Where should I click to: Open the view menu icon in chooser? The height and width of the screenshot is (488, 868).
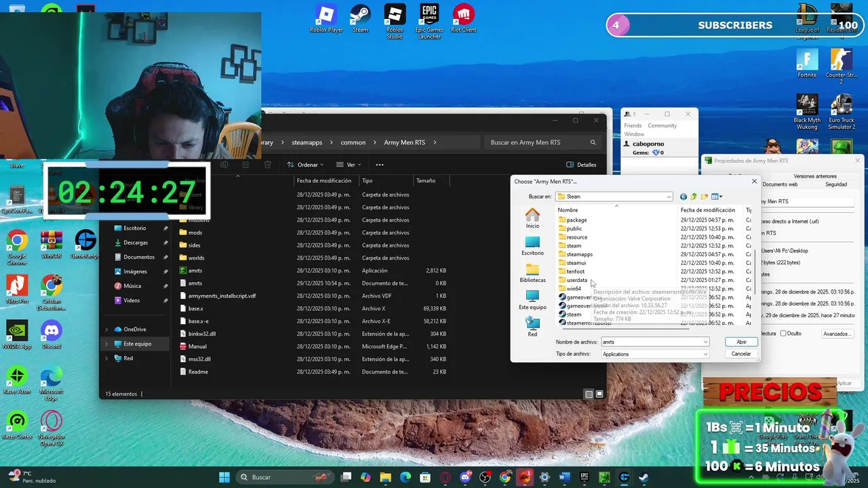pyautogui.click(x=717, y=197)
